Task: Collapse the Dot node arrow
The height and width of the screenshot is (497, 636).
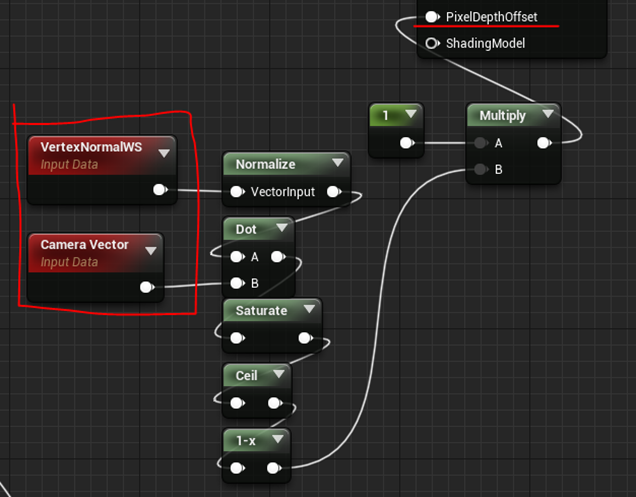Action: tap(282, 228)
